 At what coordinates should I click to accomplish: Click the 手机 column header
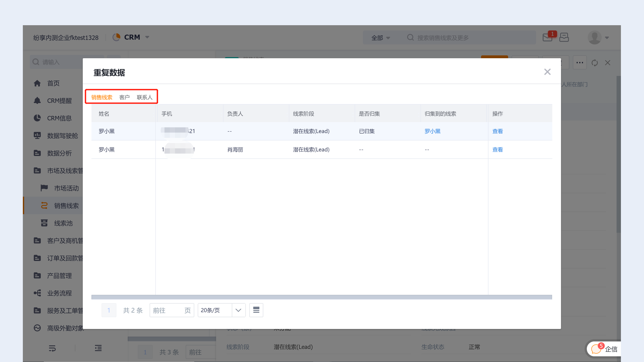pyautogui.click(x=167, y=114)
